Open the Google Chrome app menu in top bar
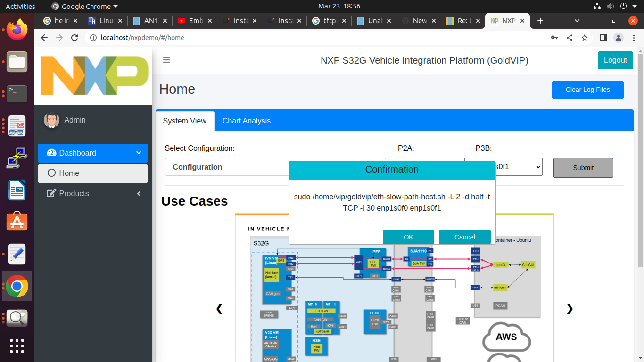 coord(84,6)
